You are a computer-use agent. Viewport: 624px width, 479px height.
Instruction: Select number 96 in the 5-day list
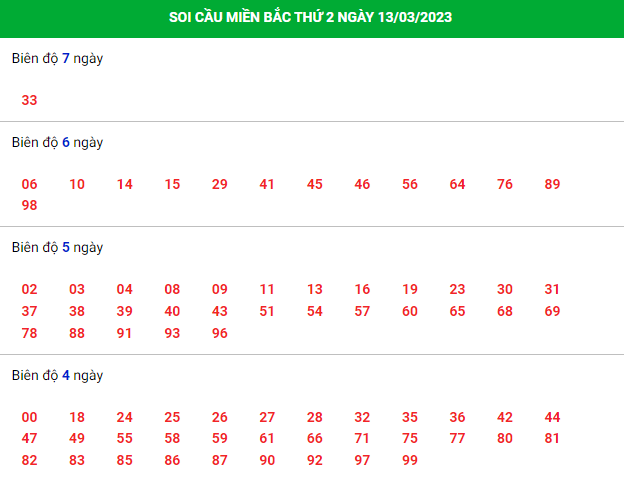click(x=220, y=333)
